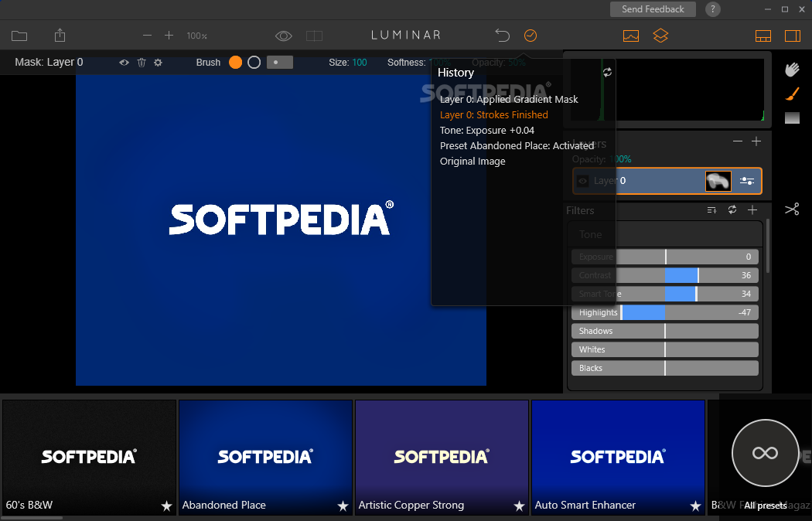This screenshot has height=521, width=812.
Task: Open the History clock icon
Action: click(531, 36)
